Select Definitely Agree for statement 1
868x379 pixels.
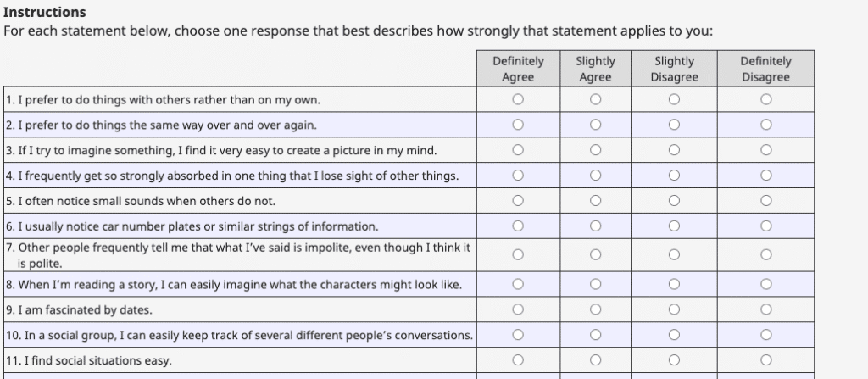tap(518, 100)
